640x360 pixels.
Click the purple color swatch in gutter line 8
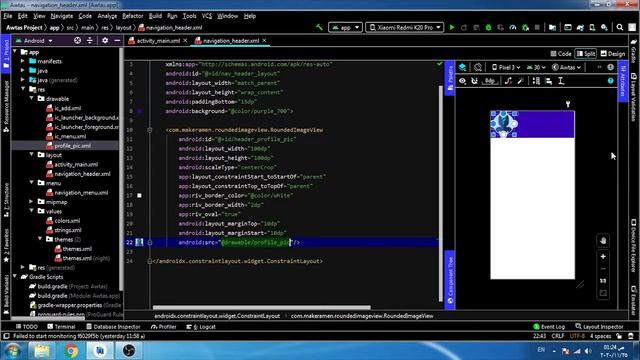point(140,111)
